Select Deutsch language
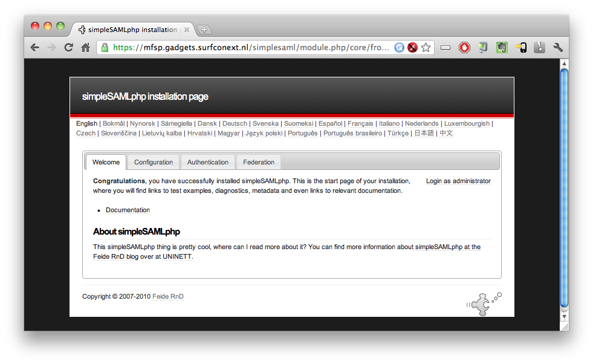The image size is (593, 364). 235,124
